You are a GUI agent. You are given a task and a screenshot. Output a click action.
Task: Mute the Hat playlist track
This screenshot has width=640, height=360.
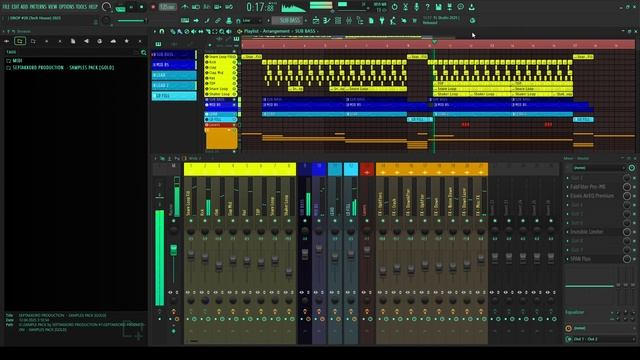[234, 78]
